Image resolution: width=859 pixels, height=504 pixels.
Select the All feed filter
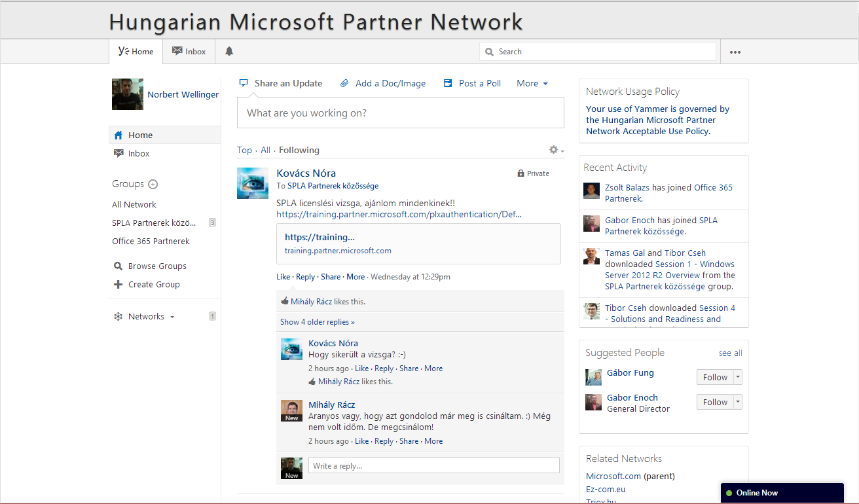pyautogui.click(x=265, y=151)
